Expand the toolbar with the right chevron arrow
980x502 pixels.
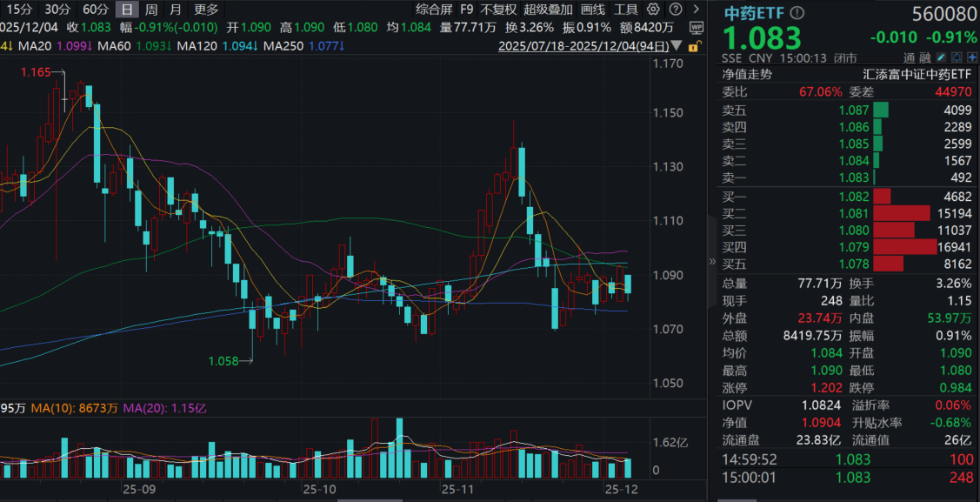click(x=697, y=10)
